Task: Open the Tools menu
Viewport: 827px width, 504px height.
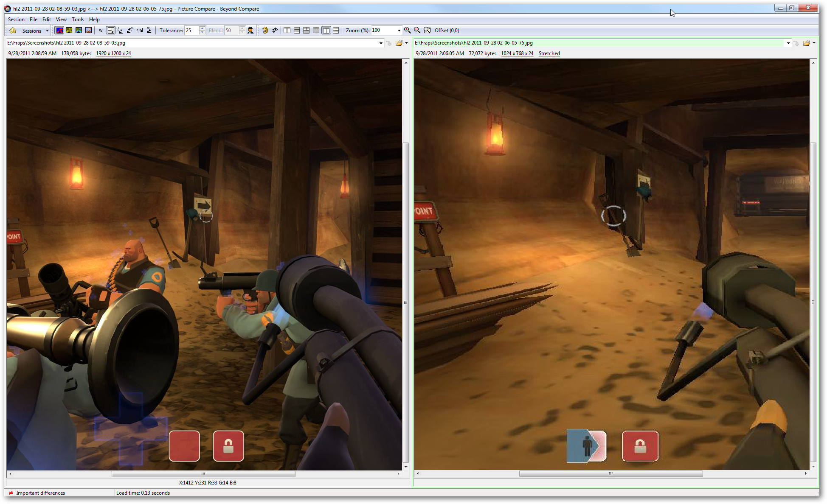Action: tap(78, 20)
